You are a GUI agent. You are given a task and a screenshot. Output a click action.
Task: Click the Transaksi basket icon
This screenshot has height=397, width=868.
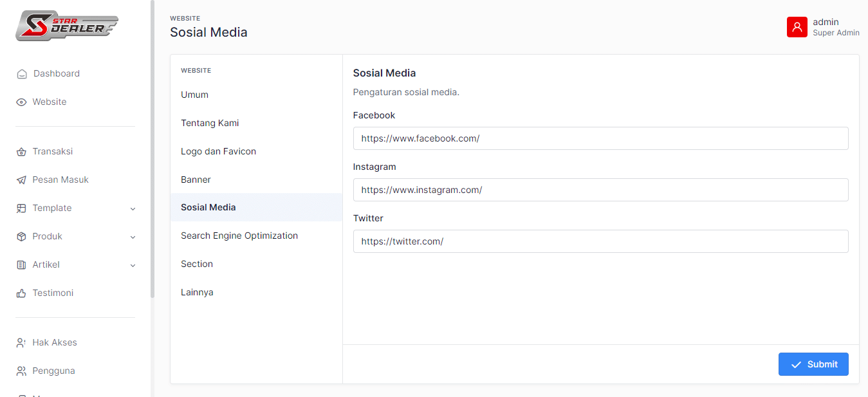coord(21,152)
